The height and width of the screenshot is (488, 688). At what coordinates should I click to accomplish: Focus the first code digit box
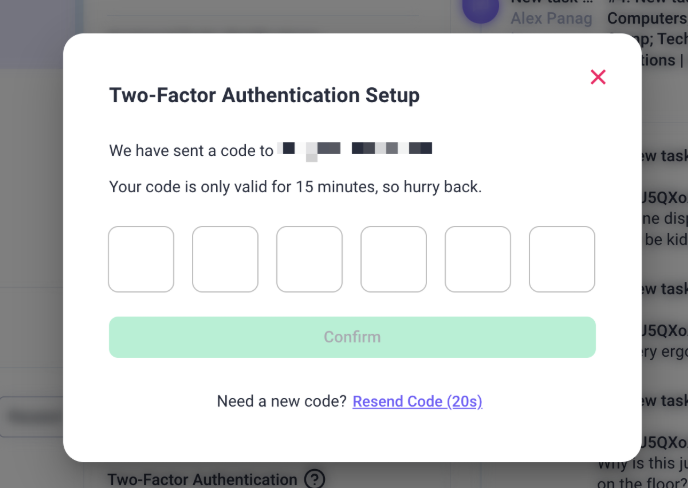tap(141, 259)
